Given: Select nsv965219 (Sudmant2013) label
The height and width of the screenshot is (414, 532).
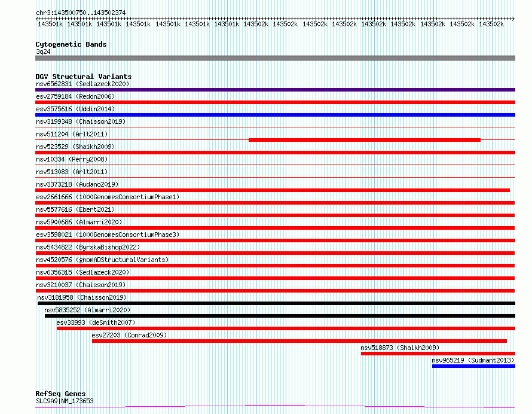Looking at the screenshot, I should click(x=473, y=360).
